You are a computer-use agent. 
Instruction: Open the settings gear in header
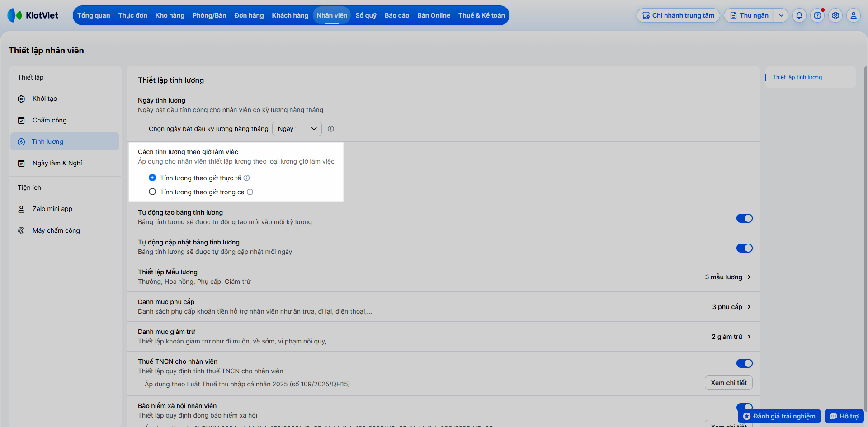835,15
